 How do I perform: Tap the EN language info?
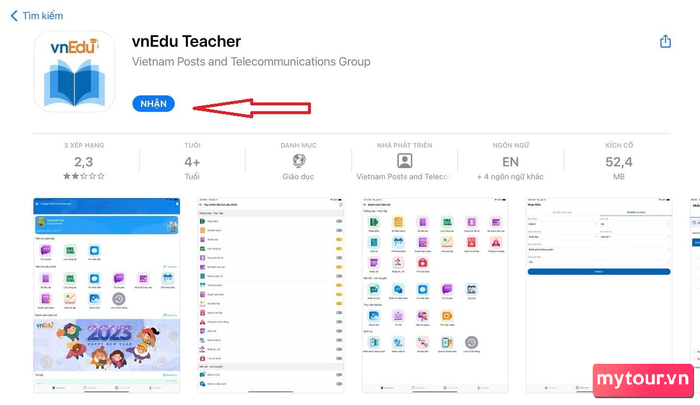(510, 161)
